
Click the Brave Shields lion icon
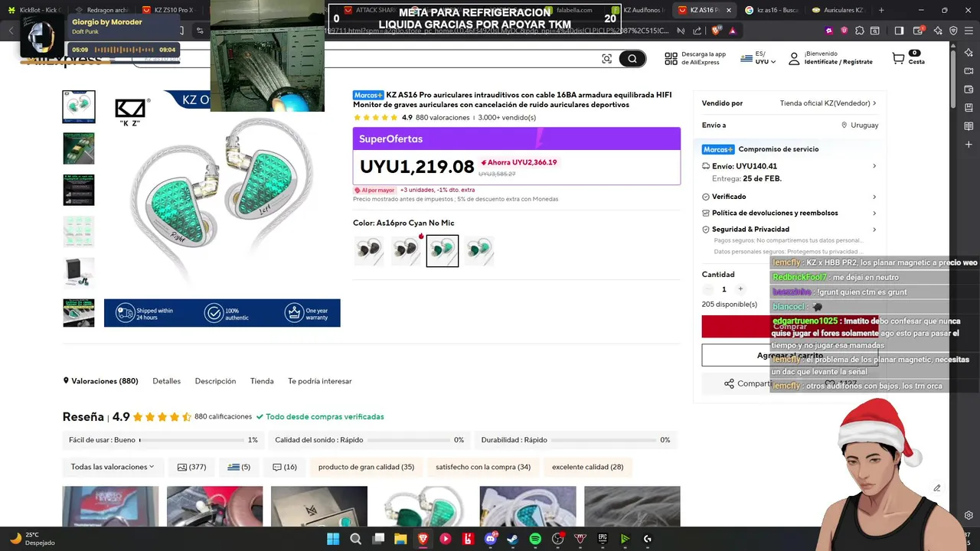click(x=716, y=31)
